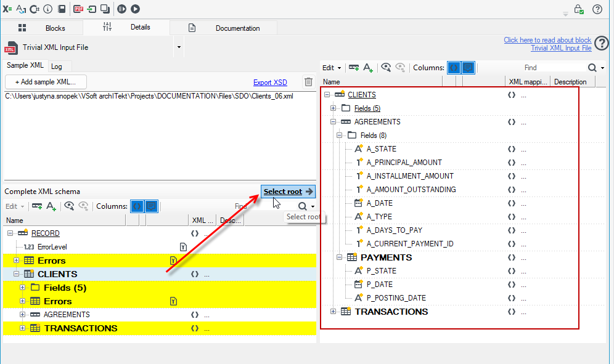Open the Log tab
This screenshot has width=614, height=364.
click(x=56, y=67)
